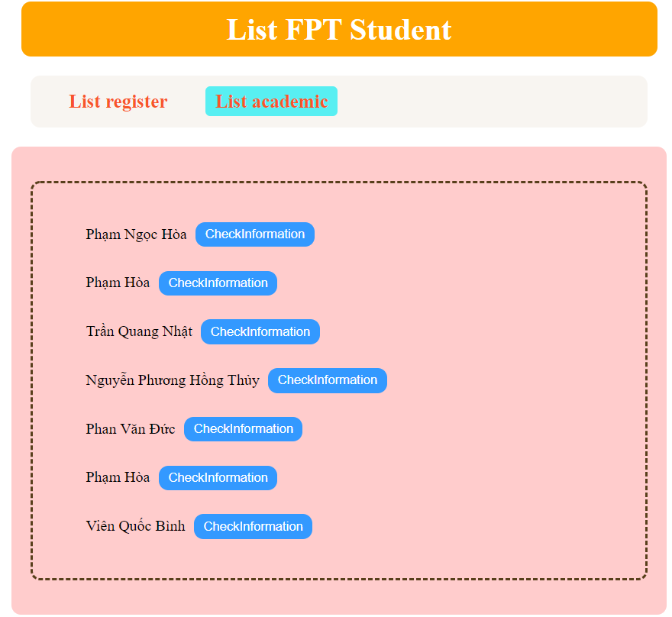Click the first Phạm Hòa name label
This screenshot has width=672, height=617.
click(x=118, y=283)
